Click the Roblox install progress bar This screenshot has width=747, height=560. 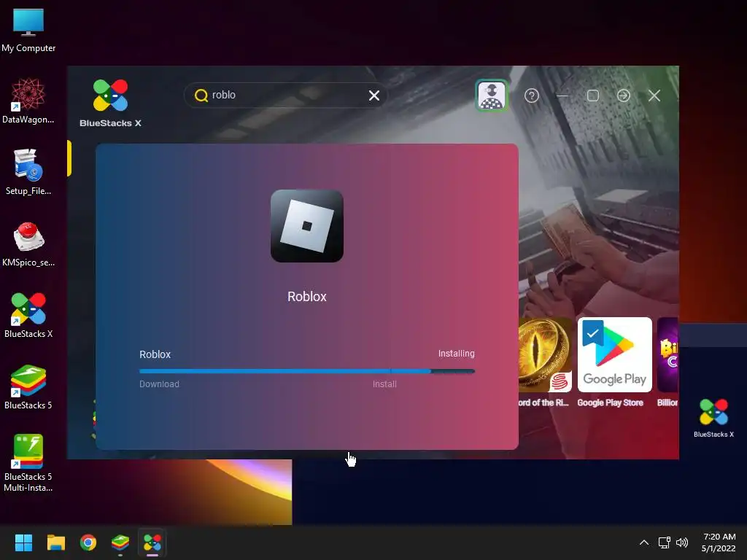coord(307,371)
